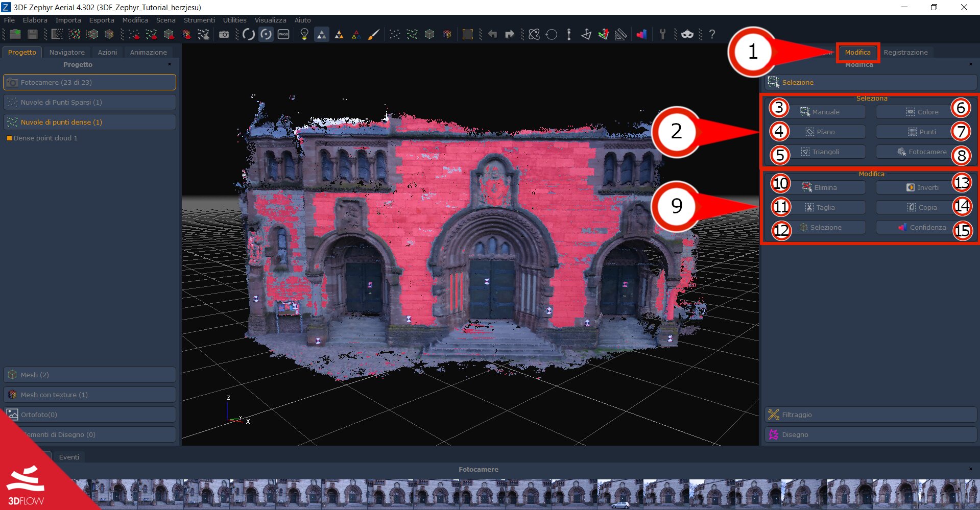Click the open project folder icon
This screenshot has width=980, height=510.
pos(15,34)
